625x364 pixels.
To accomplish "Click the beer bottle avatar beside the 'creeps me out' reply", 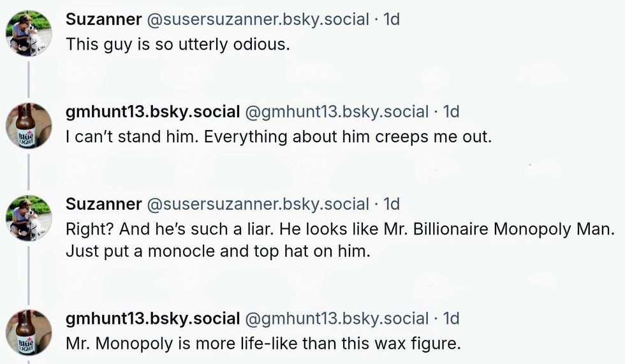I will click(x=29, y=126).
